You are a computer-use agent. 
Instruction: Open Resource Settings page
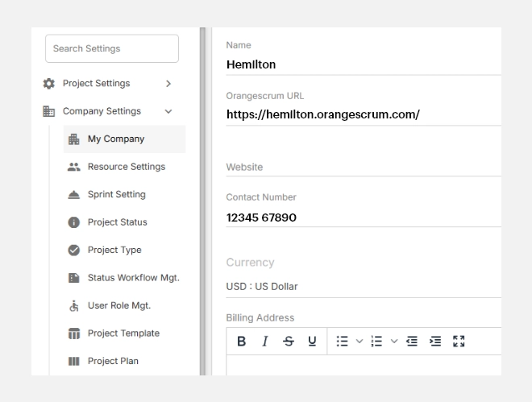(126, 167)
